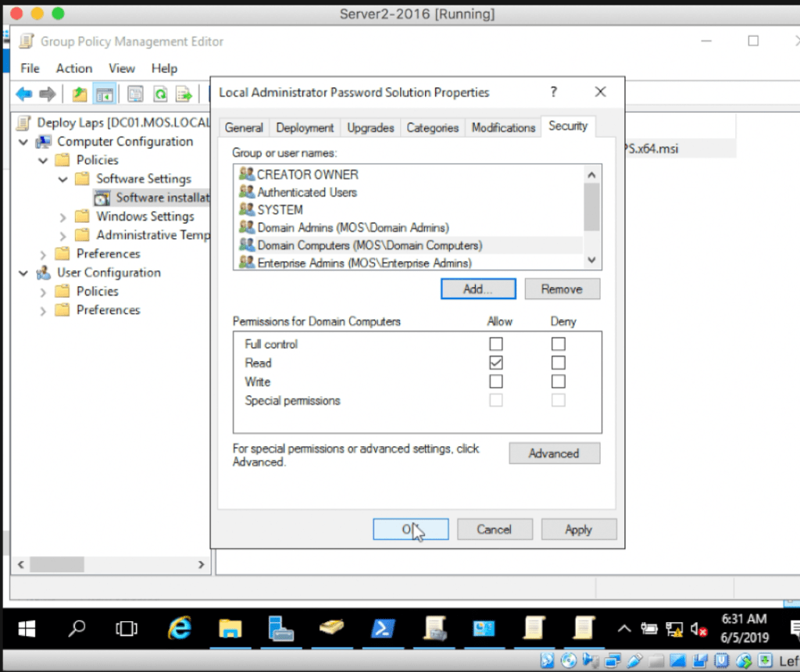Apply permission changes with the Apply button
Image resolution: width=800 pixels, height=672 pixels.
tap(578, 529)
